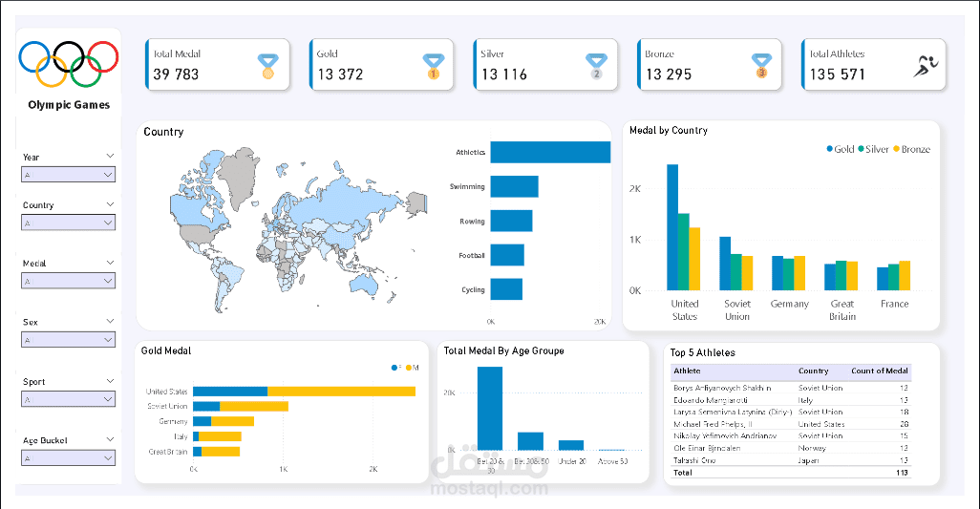Collapse the Sport slicer header chevron

tap(110, 380)
